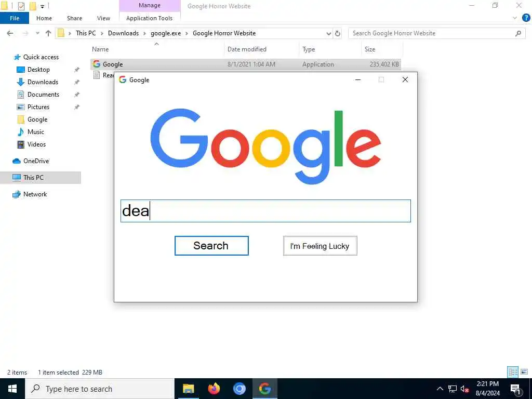The height and width of the screenshot is (399, 532).
Task: Sort files by Name column
Action: [100, 49]
